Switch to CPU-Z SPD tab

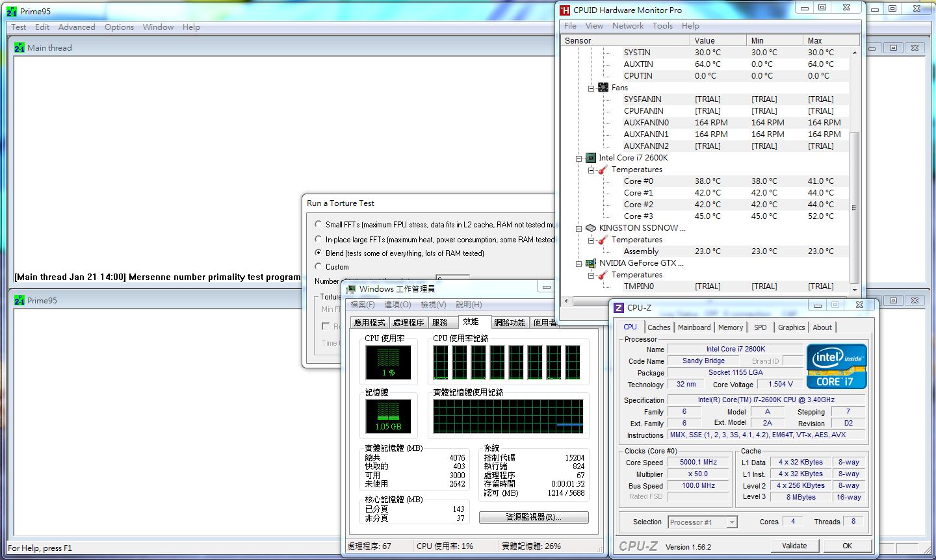point(760,327)
